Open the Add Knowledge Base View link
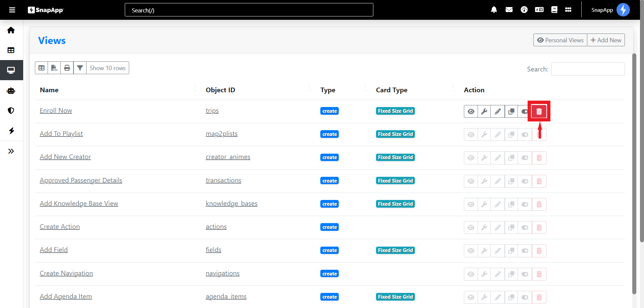Viewport: 644px width, 308px height. point(79,203)
